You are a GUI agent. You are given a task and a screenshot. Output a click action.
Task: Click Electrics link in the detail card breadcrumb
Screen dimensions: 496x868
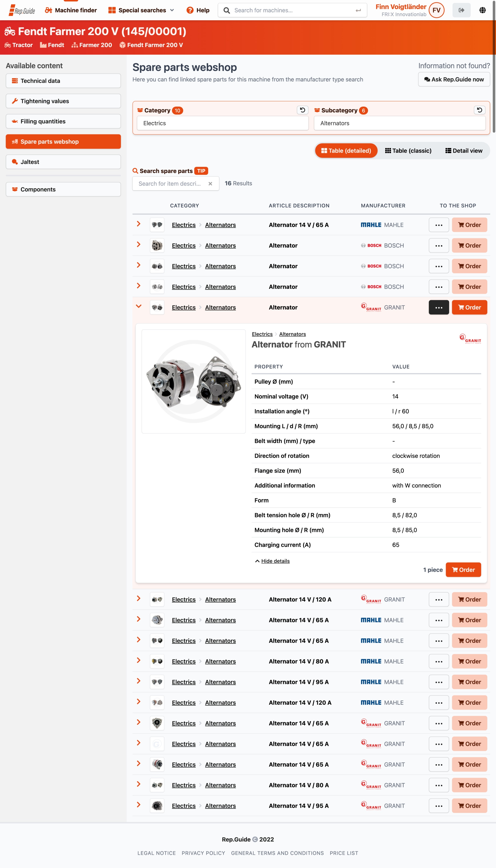click(x=262, y=334)
